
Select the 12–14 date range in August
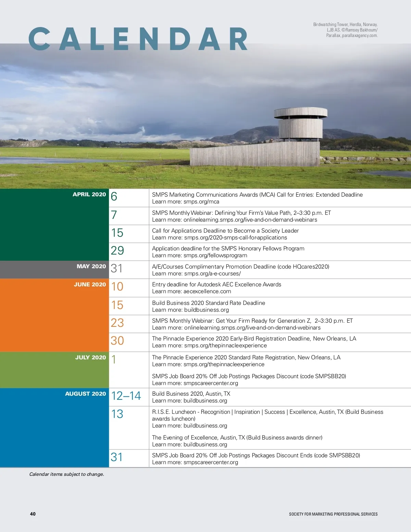point(126,396)
